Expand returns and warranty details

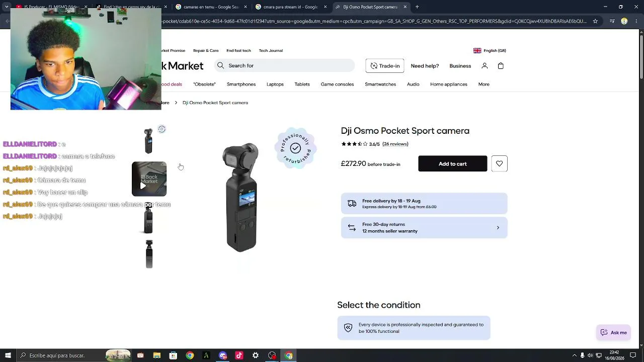coord(498,228)
